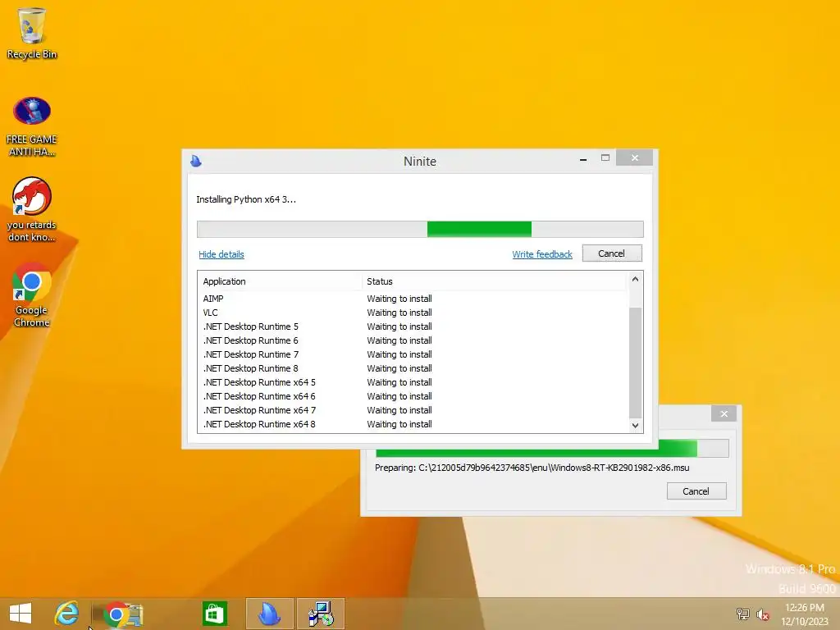Select the .NET Desktop Runtime 8 row
The width and height of the screenshot is (840, 630).
(413, 368)
